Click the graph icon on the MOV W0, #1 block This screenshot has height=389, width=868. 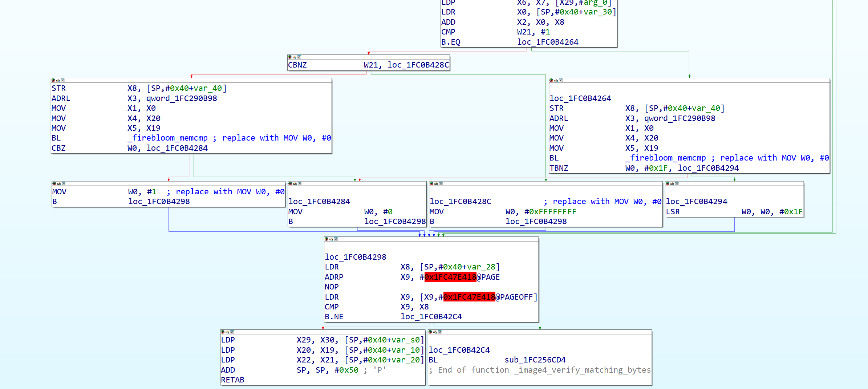pos(64,184)
